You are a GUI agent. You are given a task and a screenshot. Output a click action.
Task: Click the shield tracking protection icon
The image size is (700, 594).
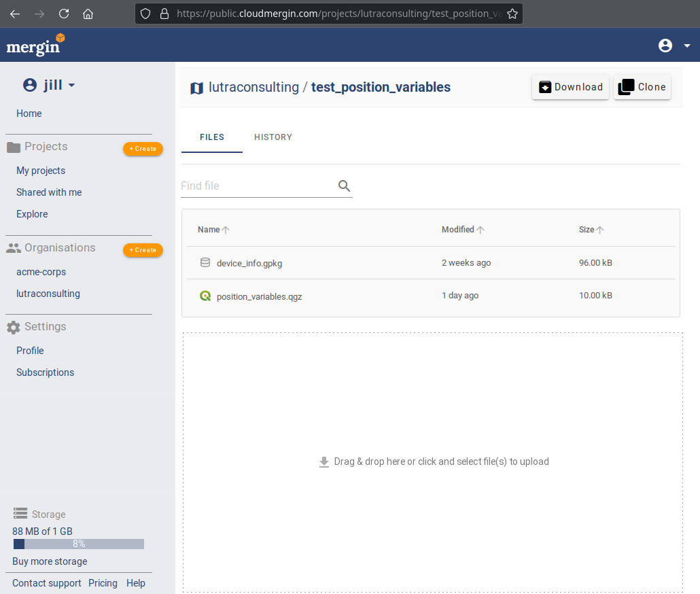point(145,14)
